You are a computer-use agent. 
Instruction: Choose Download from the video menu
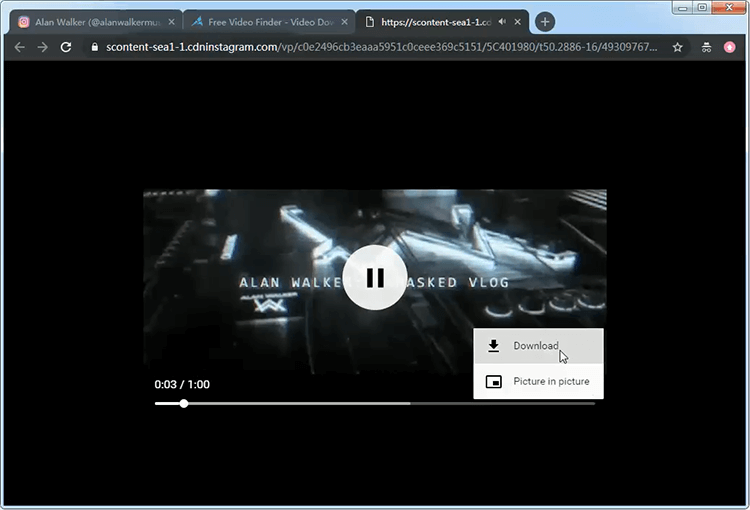[538, 346]
